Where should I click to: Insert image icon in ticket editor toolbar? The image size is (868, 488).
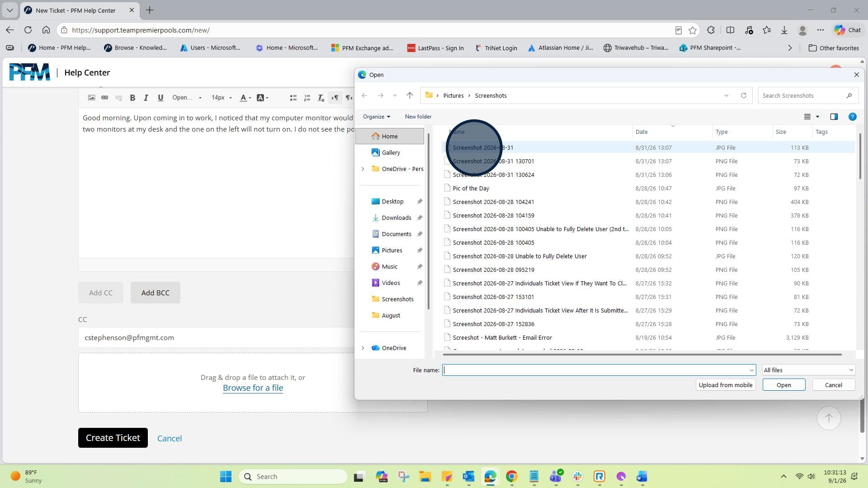[91, 98]
